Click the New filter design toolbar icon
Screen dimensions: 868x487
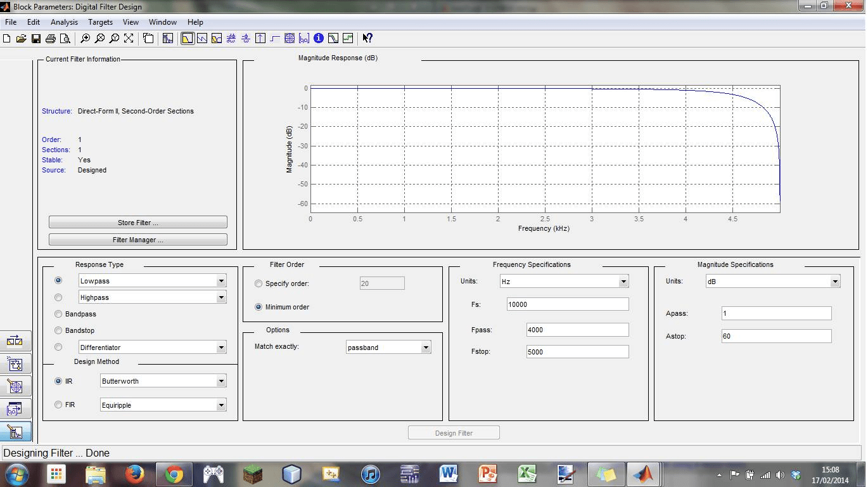(7, 38)
